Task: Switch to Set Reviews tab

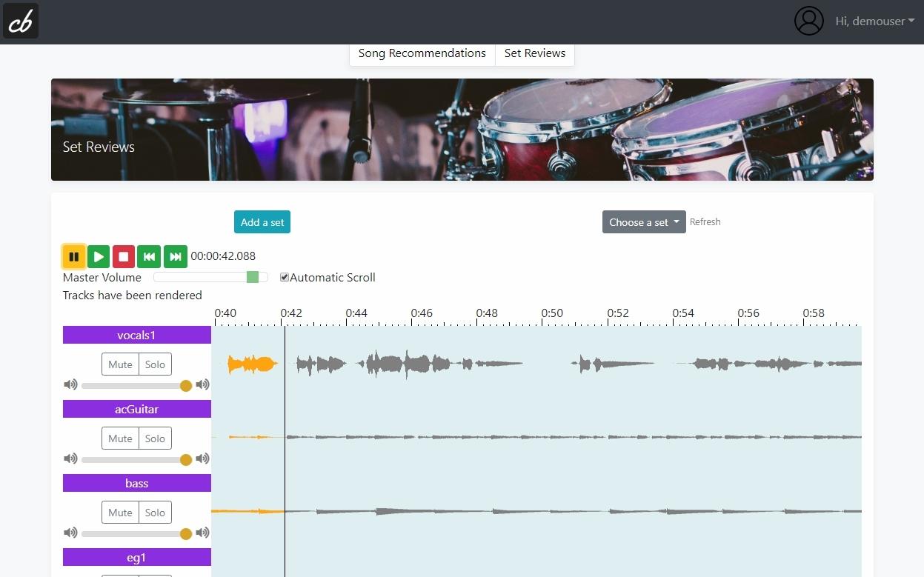Action: [x=535, y=53]
